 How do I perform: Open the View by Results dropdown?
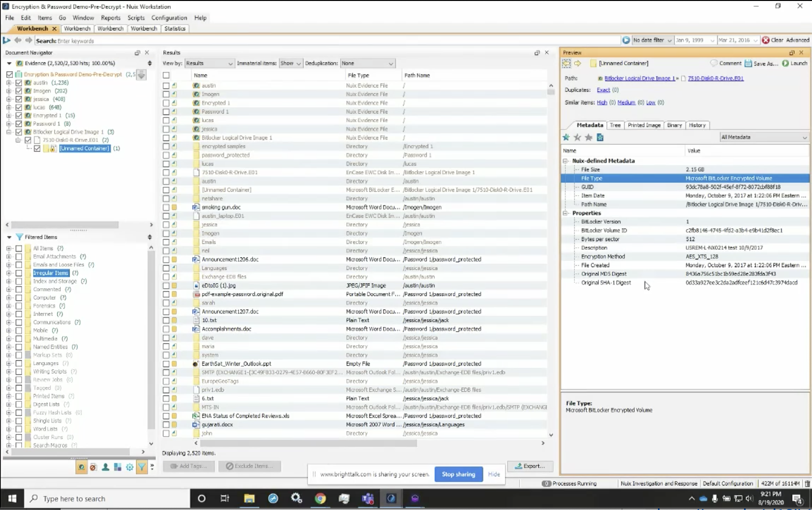pyautogui.click(x=209, y=63)
